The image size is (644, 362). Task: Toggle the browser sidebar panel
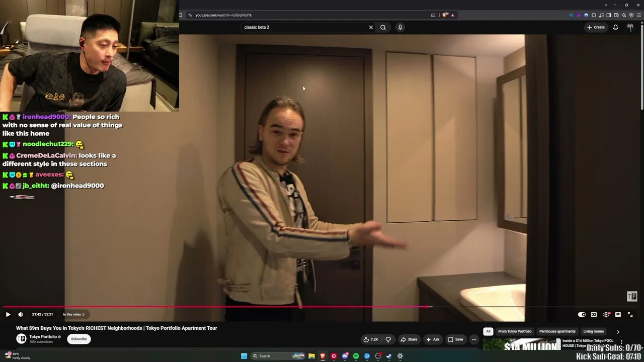point(609,15)
